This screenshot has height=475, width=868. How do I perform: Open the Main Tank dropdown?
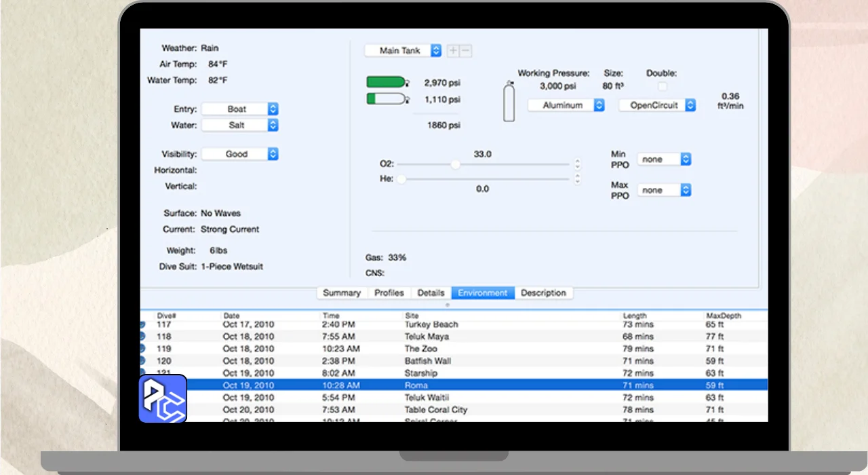pos(403,51)
